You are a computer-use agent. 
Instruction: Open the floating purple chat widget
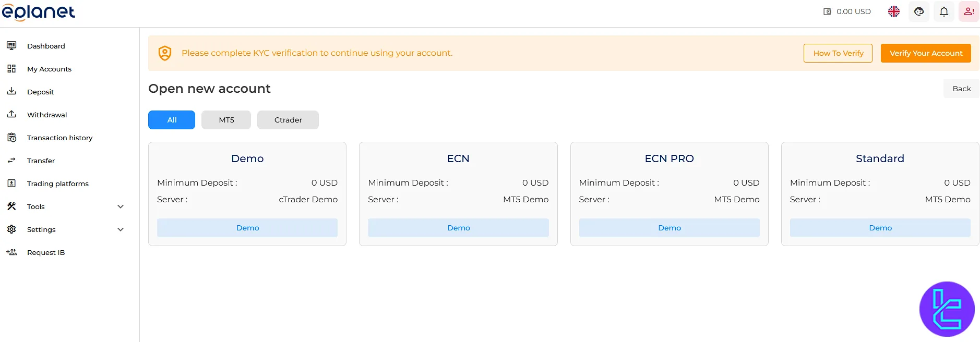[947, 309]
